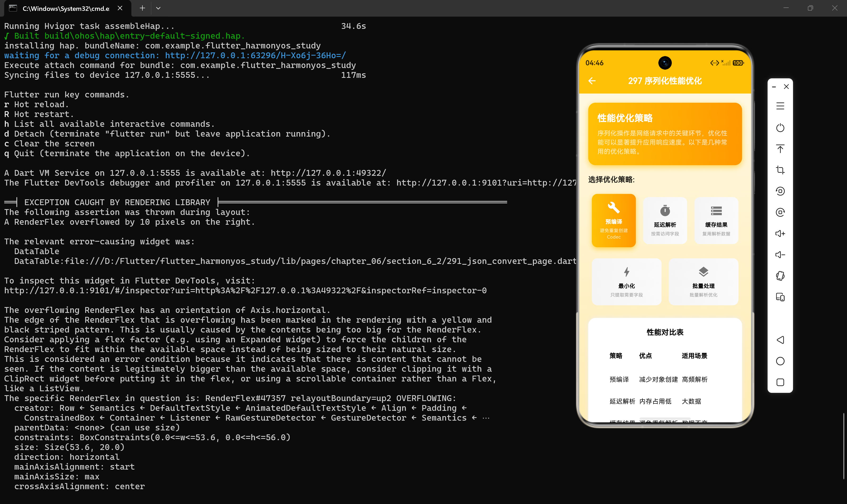Click the emulator always-on-top arrow icon
The width and height of the screenshot is (847, 504).
click(780, 149)
